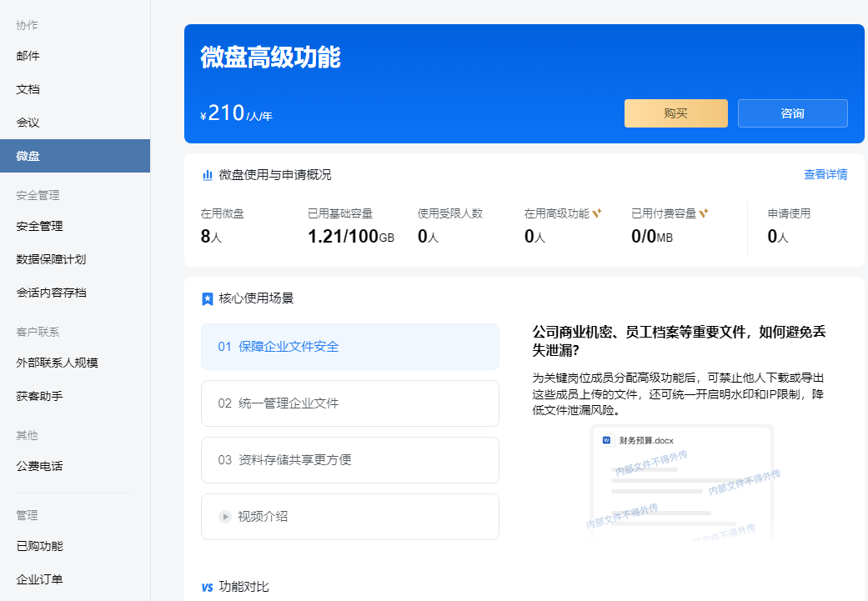Open 会话内容存档 in the sidebar
The width and height of the screenshot is (868, 601).
[51, 293]
